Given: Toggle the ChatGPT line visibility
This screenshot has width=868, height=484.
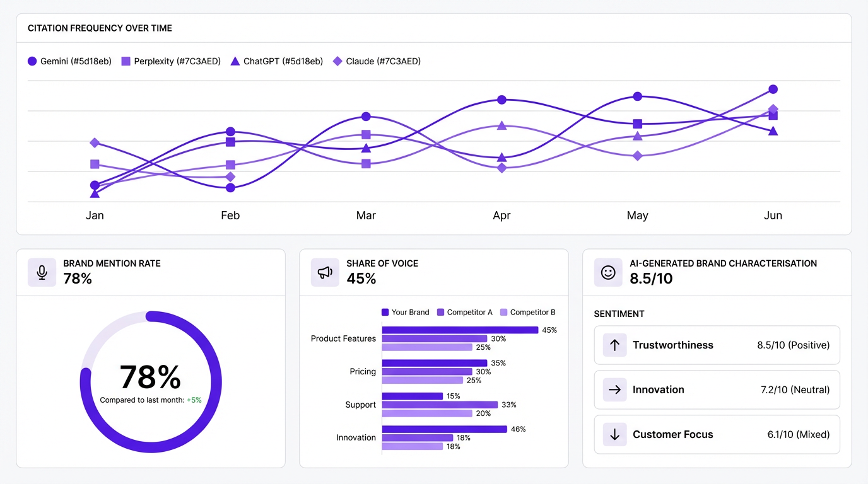Looking at the screenshot, I should coord(278,60).
